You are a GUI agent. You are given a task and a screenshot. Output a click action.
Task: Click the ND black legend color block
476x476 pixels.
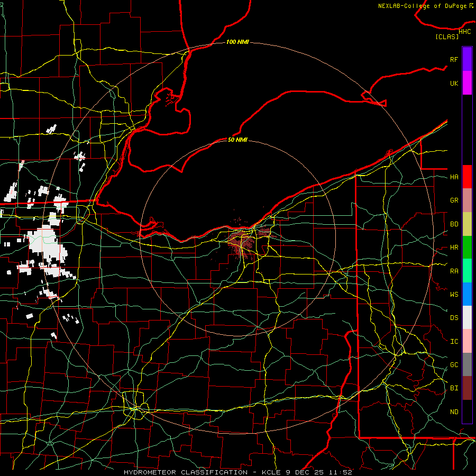pos(467,411)
